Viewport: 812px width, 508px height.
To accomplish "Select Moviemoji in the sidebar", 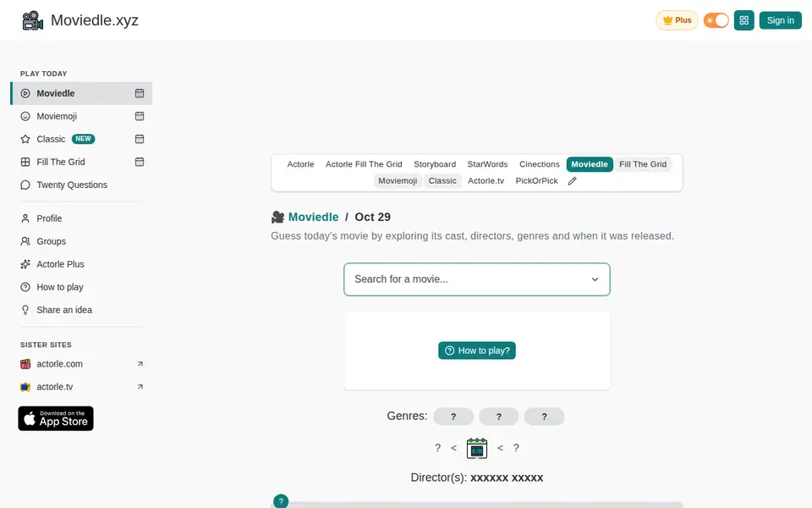I will tap(57, 116).
